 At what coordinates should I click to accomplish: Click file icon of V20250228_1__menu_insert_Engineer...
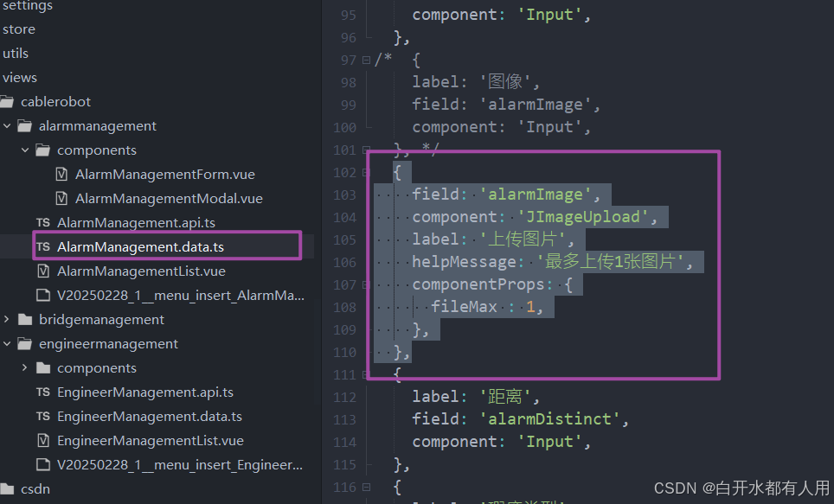43,464
